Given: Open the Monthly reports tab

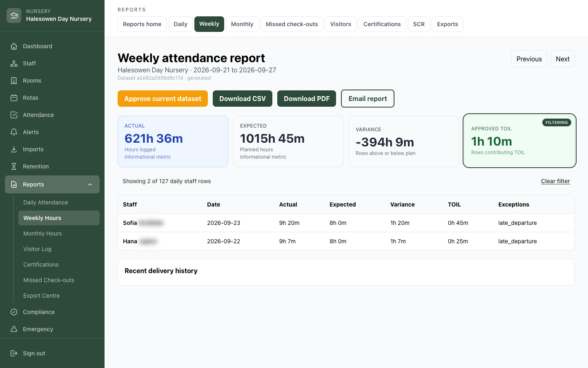Looking at the screenshot, I should [x=242, y=24].
